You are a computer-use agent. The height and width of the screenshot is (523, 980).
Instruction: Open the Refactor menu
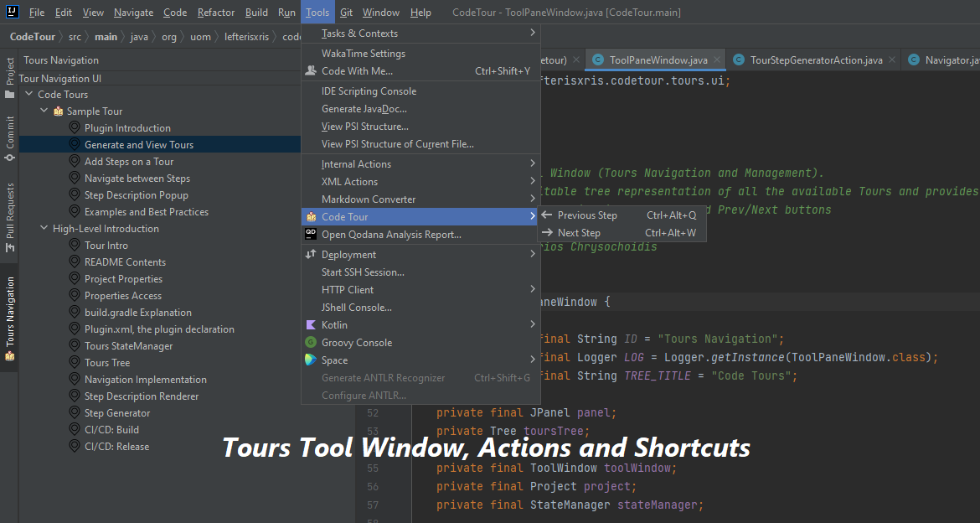(x=215, y=13)
